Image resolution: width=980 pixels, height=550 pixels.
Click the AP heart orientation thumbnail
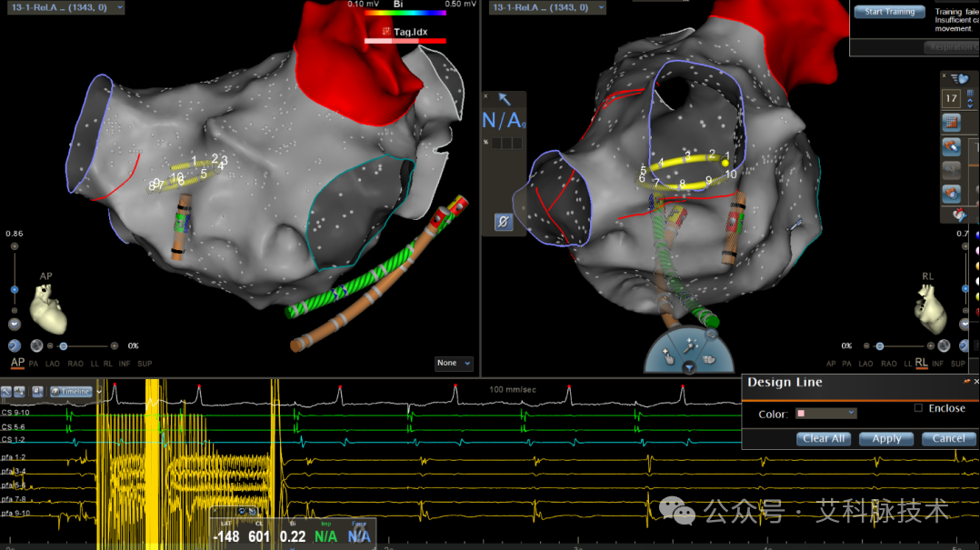pos(49,309)
